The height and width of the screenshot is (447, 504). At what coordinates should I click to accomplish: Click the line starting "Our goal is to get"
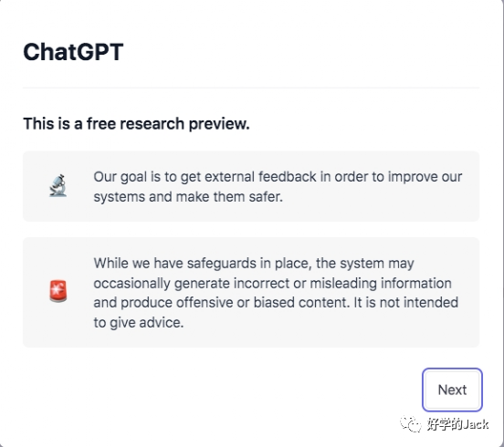point(278,177)
